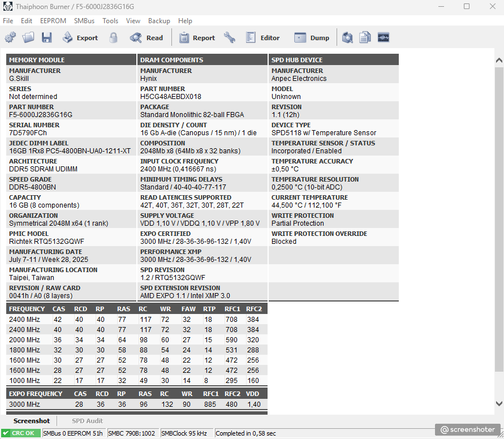Open the File menu
The width and height of the screenshot is (504, 439).
(x=8, y=21)
